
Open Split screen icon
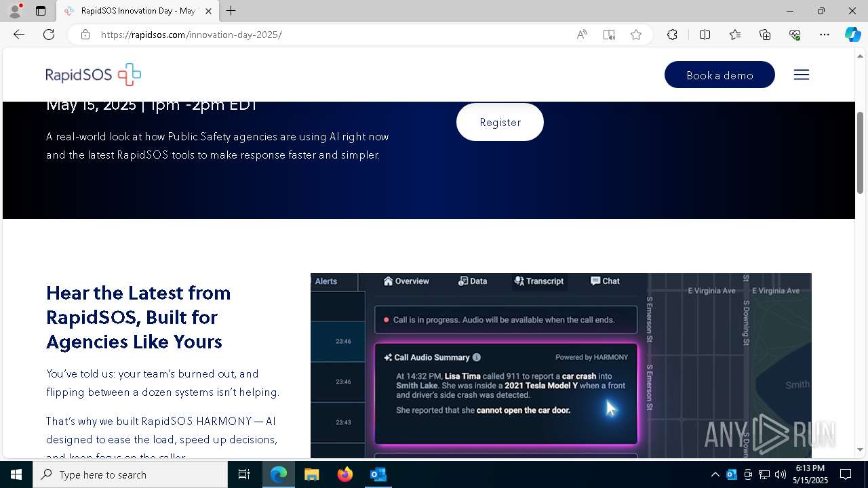pyautogui.click(x=705, y=35)
